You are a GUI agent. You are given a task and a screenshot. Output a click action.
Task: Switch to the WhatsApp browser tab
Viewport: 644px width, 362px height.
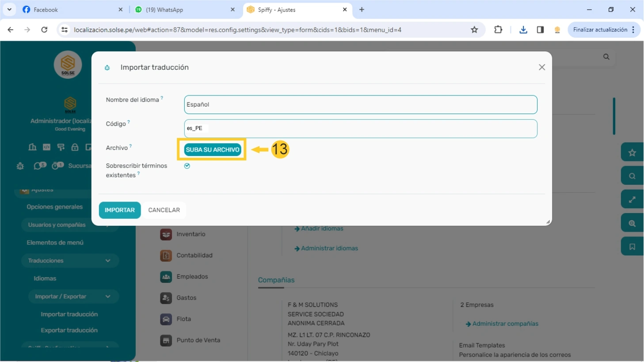183,10
